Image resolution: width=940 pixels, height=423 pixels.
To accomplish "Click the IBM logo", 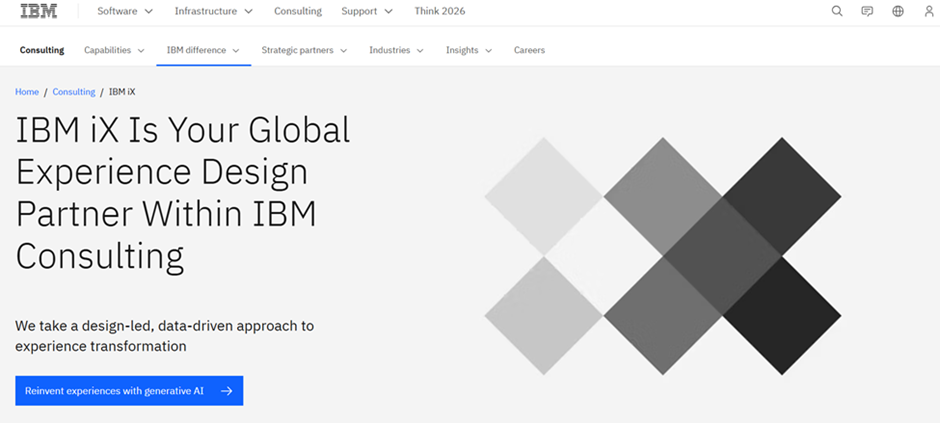I will tap(39, 11).
